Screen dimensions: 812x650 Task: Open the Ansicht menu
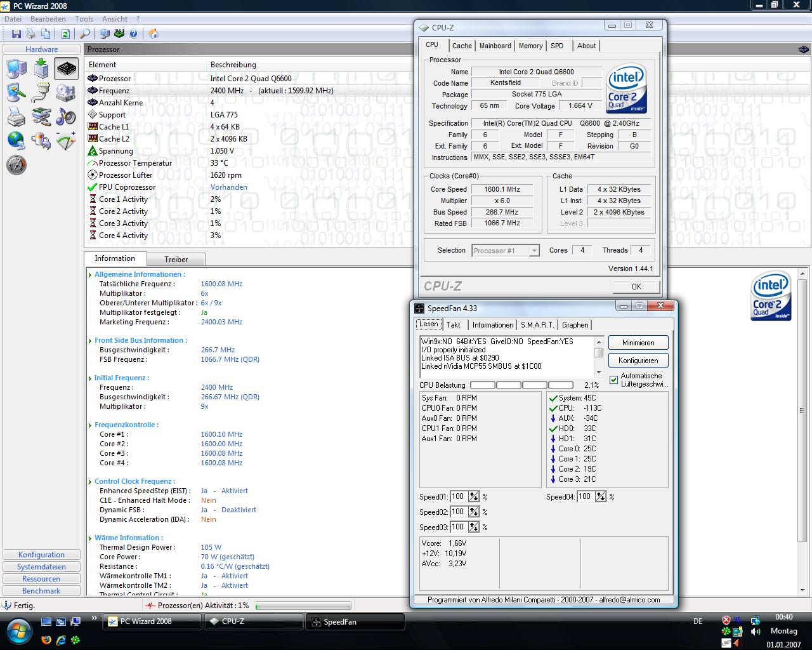pyautogui.click(x=115, y=19)
